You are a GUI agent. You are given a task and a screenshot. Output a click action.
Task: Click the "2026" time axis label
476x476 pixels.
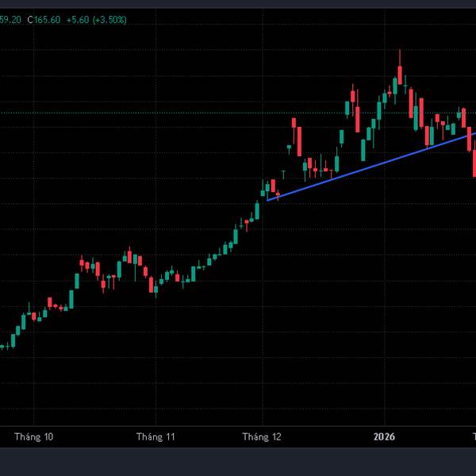pyautogui.click(x=384, y=437)
